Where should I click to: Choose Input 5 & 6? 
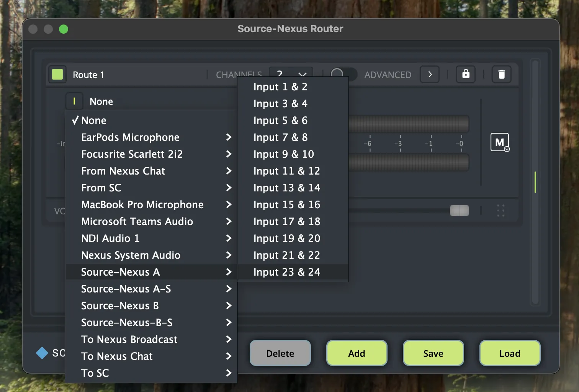(293, 120)
